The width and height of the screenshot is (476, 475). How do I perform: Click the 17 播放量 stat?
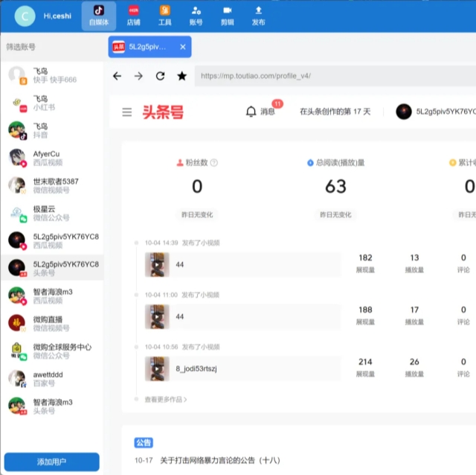coord(414,315)
